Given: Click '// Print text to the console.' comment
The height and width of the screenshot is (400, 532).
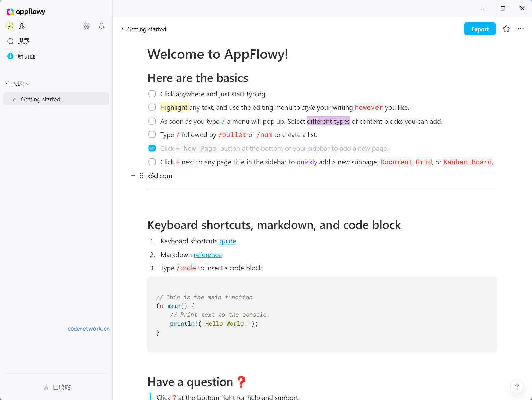Looking at the screenshot, I should tap(220, 315).
